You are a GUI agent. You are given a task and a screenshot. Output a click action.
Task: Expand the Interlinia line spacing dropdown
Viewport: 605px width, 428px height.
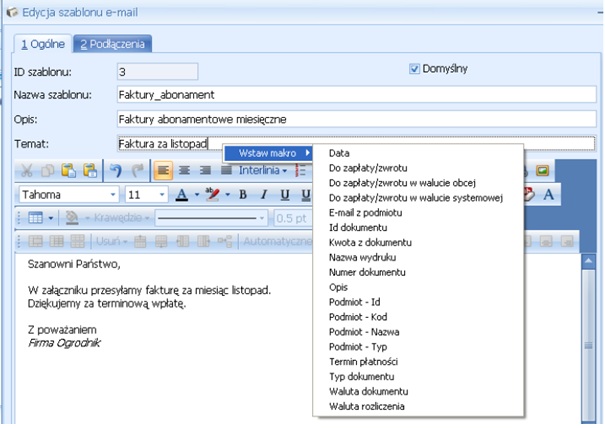pos(266,171)
